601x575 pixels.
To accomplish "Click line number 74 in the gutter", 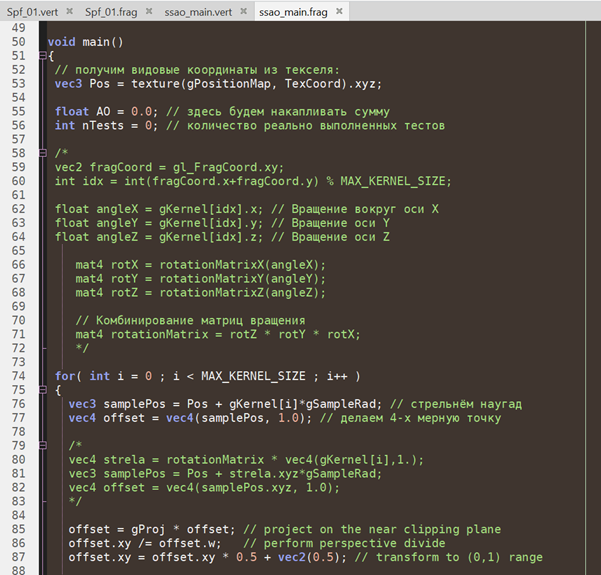I will pyautogui.click(x=20, y=376).
